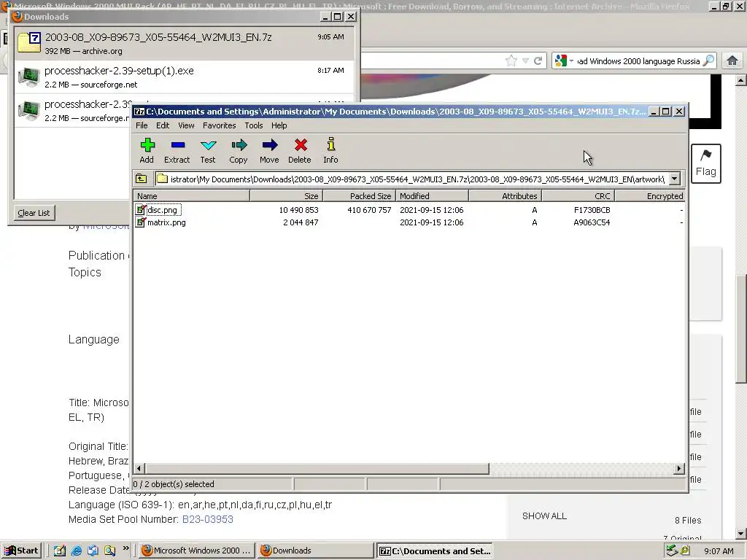Click the disc.png file icon
Viewport: 747px width, 560px height.
(x=140, y=209)
